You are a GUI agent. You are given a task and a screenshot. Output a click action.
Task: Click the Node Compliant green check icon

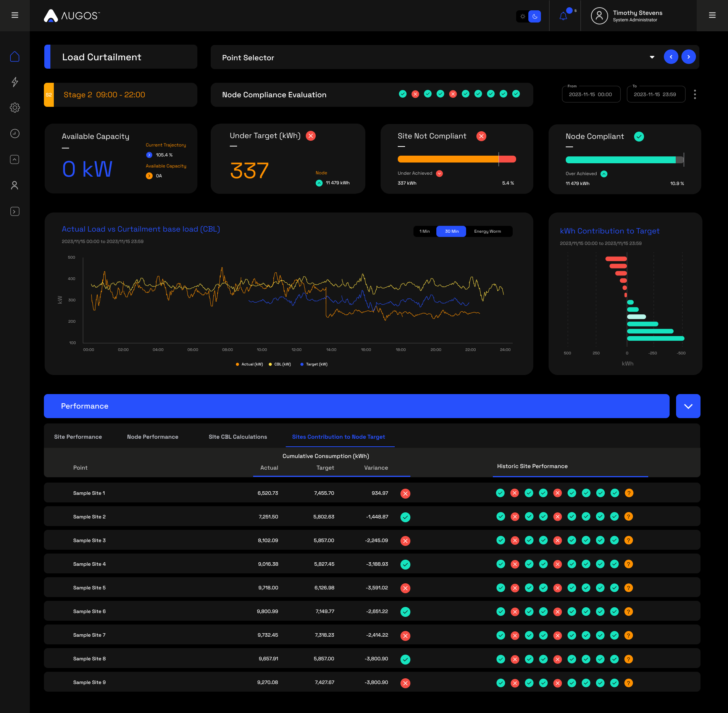point(639,137)
